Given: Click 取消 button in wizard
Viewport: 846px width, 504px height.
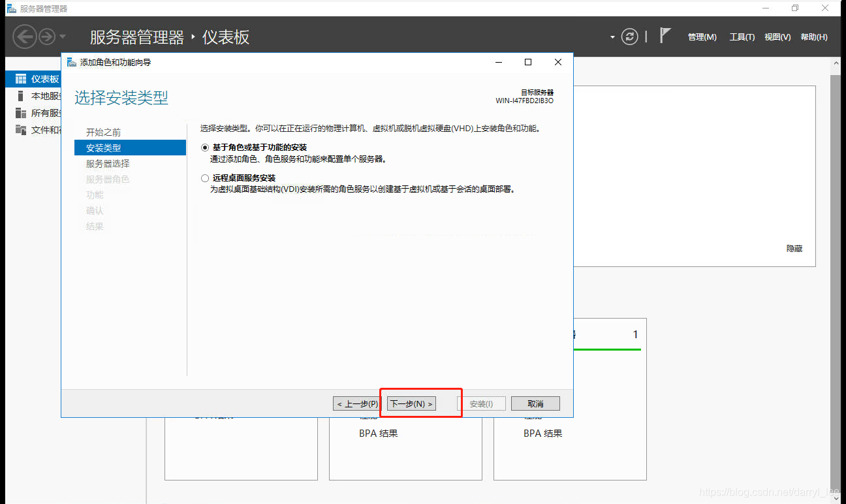Looking at the screenshot, I should click(535, 404).
